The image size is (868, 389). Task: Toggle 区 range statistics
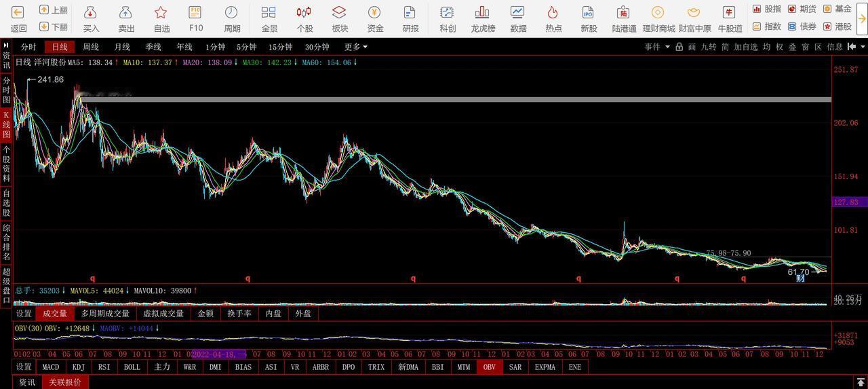coord(818,47)
